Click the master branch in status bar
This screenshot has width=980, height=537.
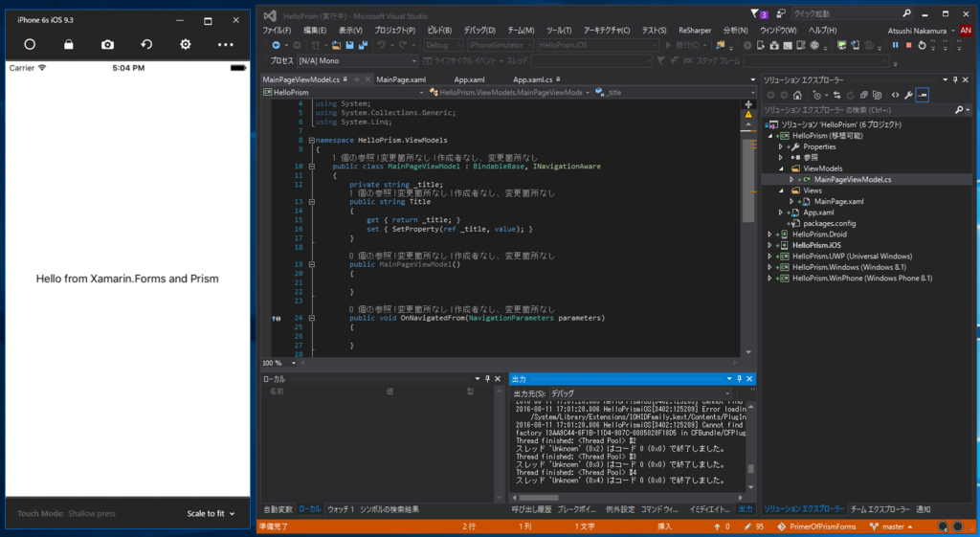click(x=891, y=527)
